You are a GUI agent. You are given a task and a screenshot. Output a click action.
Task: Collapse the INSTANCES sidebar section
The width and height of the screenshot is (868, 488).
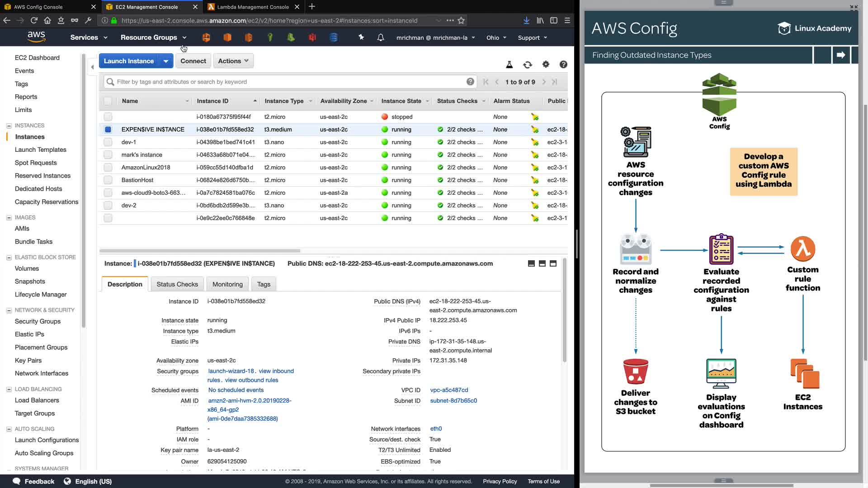pos(9,126)
